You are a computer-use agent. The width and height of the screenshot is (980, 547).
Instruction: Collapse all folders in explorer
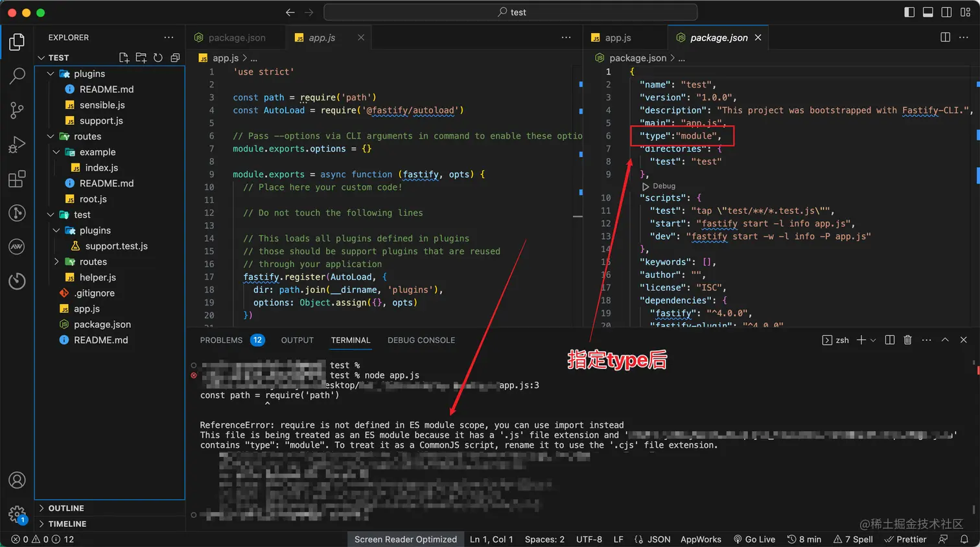click(175, 58)
